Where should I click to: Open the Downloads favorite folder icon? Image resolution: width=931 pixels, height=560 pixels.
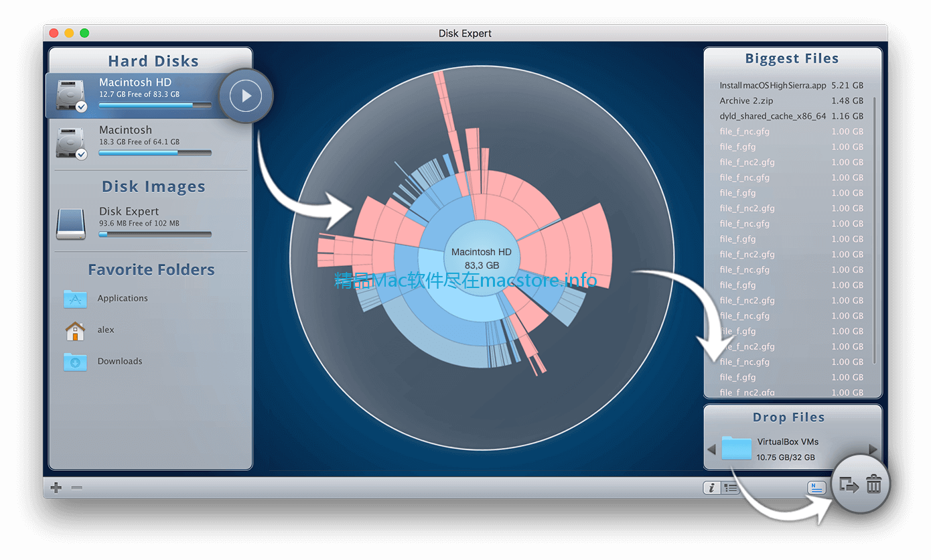tap(75, 362)
